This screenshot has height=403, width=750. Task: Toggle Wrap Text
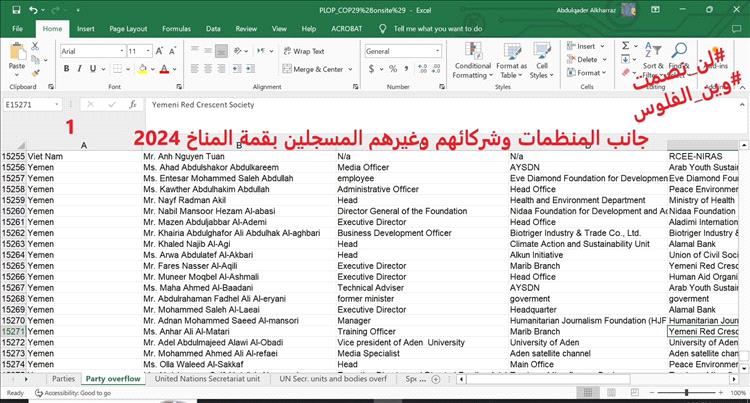tap(304, 51)
